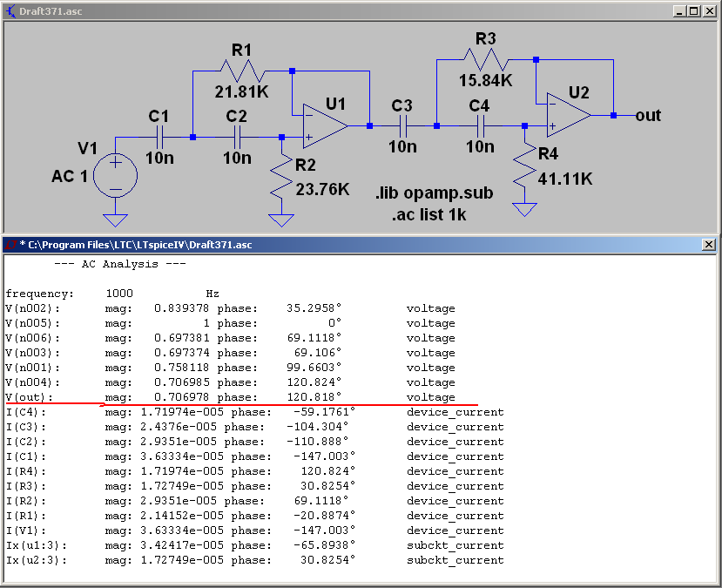The image size is (722, 588).
Task: Click the .ac list 1k directive
Action: point(429,214)
